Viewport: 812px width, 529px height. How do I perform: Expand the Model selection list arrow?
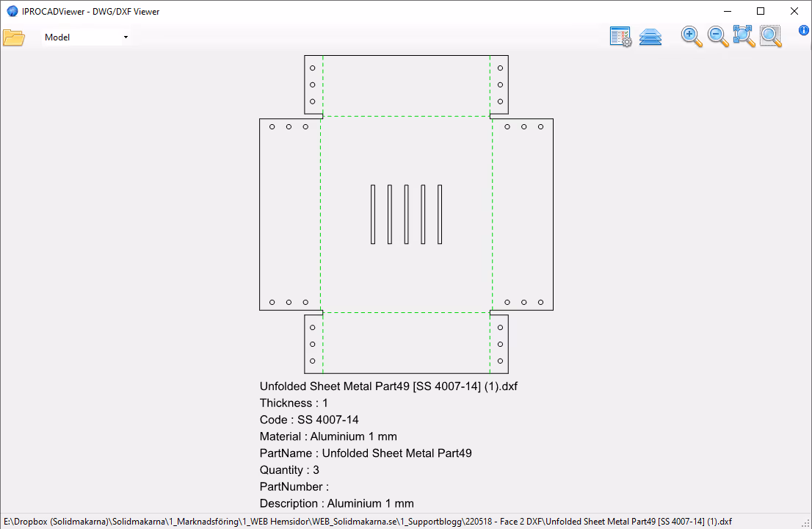click(125, 36)
